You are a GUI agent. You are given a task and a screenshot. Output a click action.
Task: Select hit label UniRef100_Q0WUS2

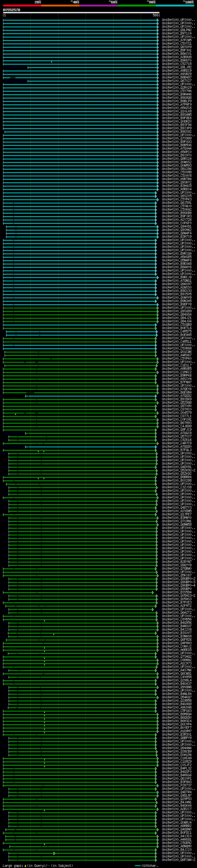click(177, 162)
